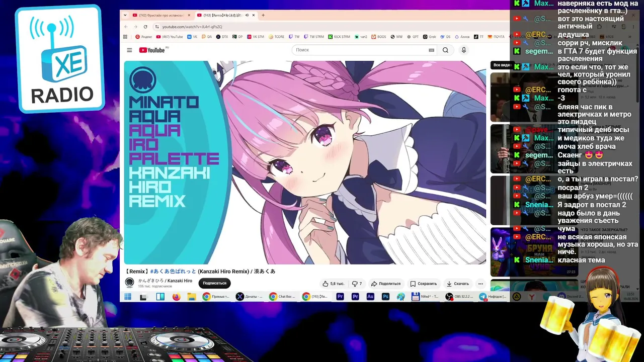Open a new Chrome tab
The height and width of the screenshot is (362, 644).
tap(263, 15)
